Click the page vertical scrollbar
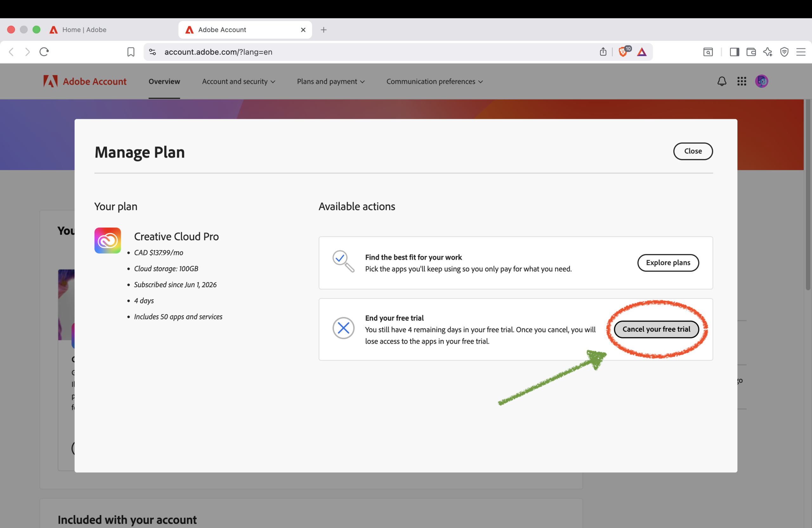 coord(808,194)
